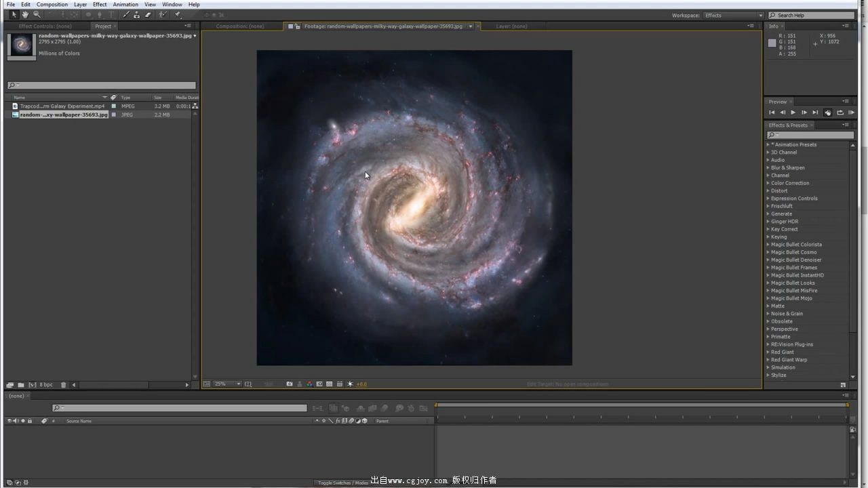This screenshot has height=488, width=868.
Task: Click the Search Help field
Action: (811, 15)
